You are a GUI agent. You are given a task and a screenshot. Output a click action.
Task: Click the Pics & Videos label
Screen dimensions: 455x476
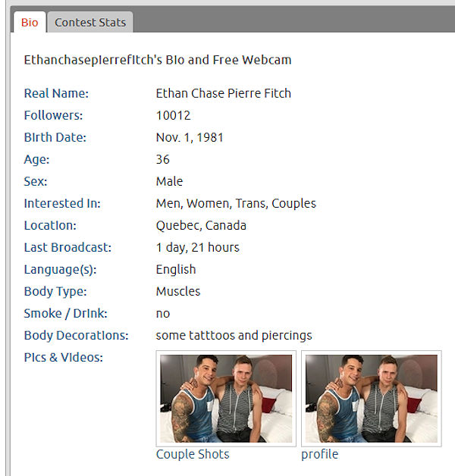(64, 357)
